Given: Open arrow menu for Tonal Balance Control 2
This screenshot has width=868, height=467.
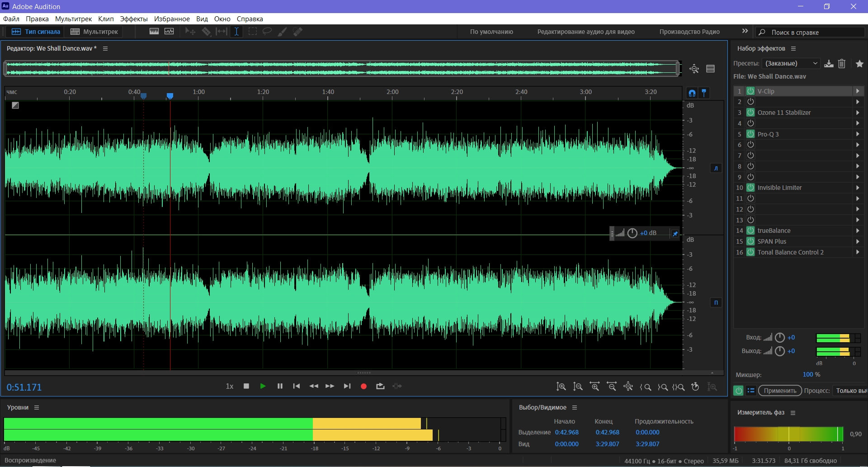Looking at the screenshot, I should pos(858,252).
